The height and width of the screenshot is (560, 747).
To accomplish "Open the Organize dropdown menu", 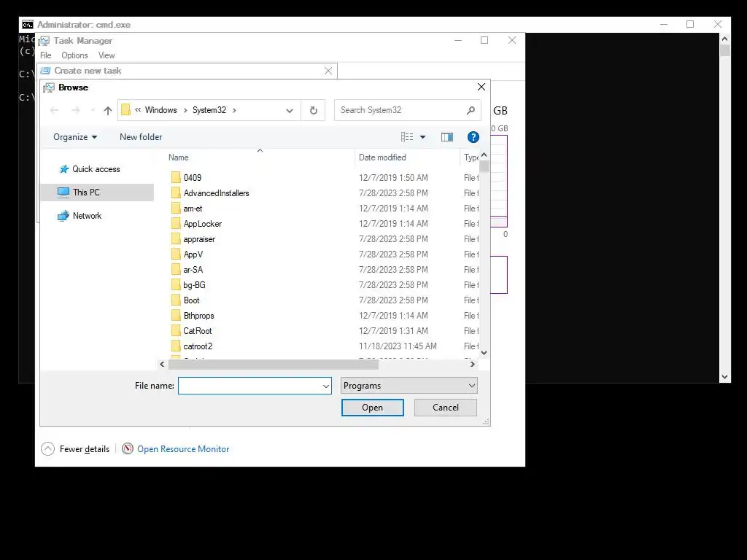I will (75, 137).
